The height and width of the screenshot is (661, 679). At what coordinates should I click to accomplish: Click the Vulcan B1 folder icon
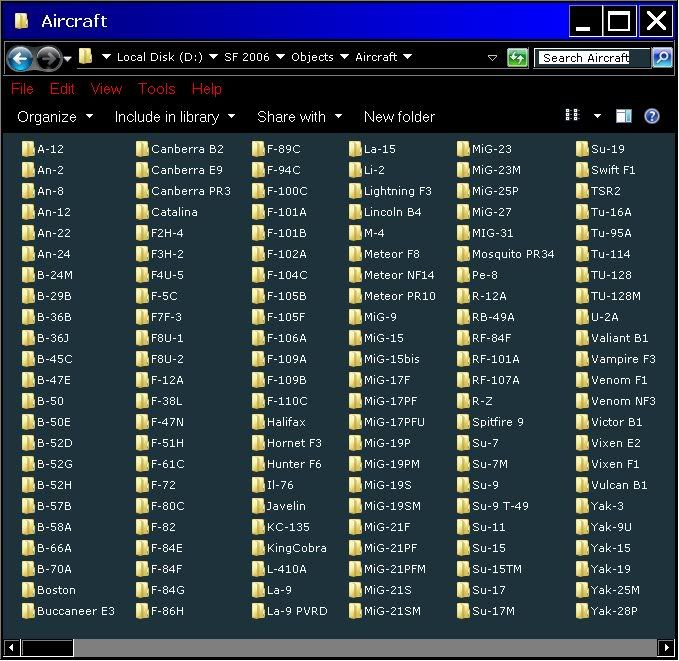[582, 485]
